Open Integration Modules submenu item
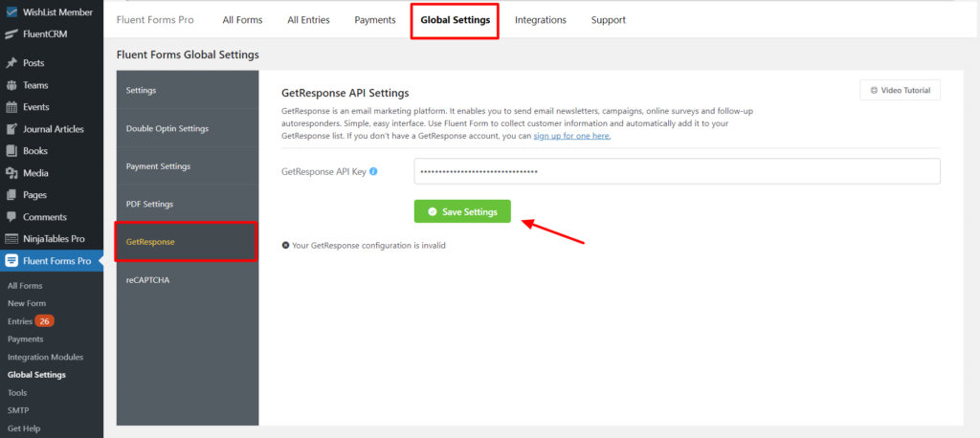 coord(45,357)
